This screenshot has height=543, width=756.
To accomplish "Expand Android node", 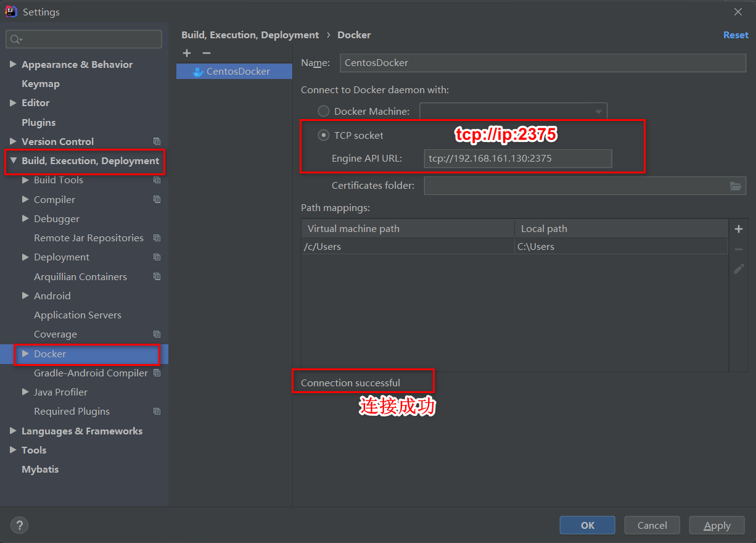I will pos(25,296).
